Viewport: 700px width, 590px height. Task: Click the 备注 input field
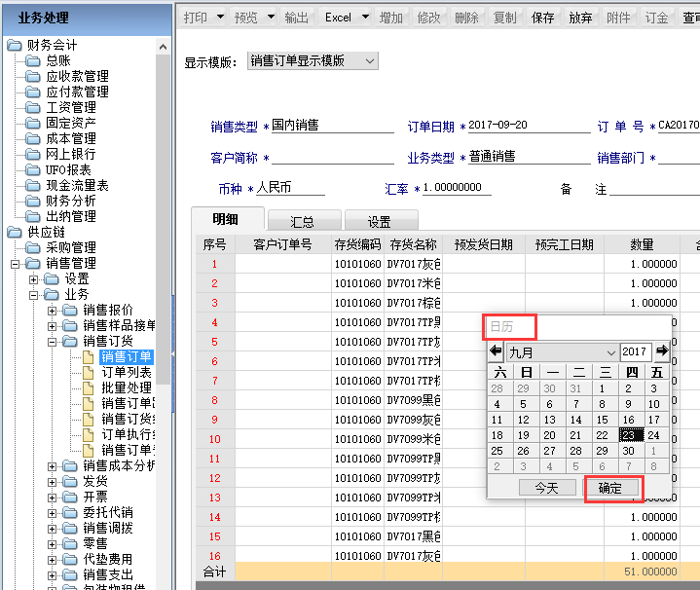point(654,188)
